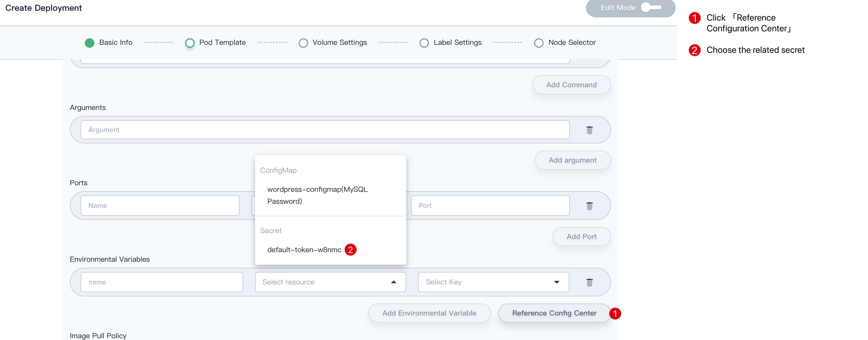Click the Add argument button
Image resolution: width=868 pixels, height=340 pixels.
573,160
